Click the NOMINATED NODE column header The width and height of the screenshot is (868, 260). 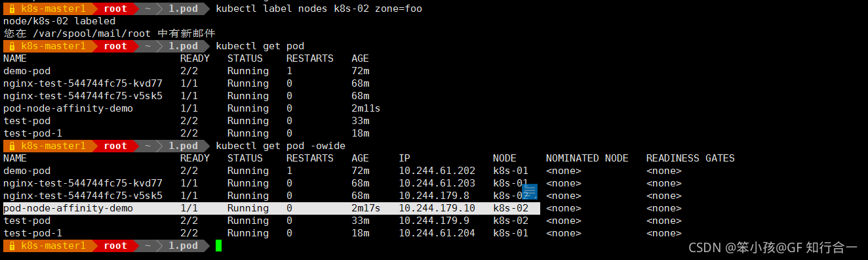[x=587, y=158]
